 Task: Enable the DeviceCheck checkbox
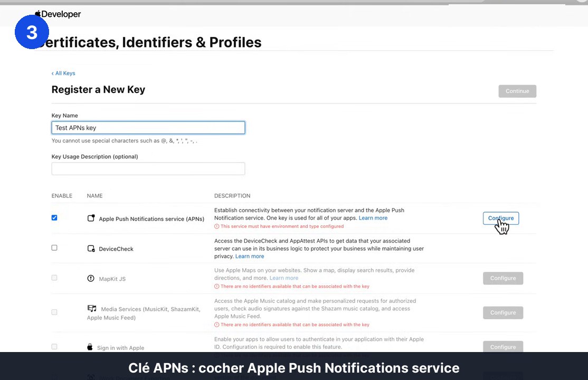tap(54, 248)
